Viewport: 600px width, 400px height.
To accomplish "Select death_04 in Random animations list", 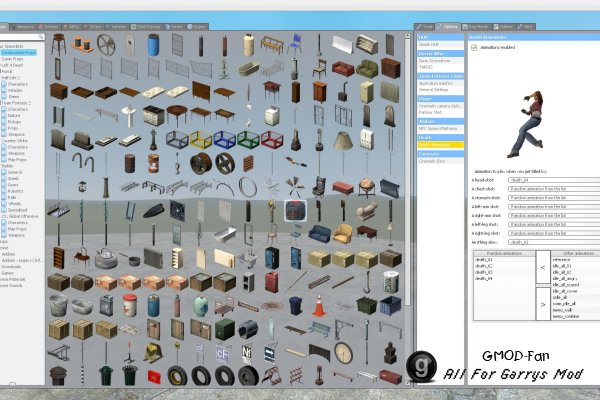I will point(504,279).
